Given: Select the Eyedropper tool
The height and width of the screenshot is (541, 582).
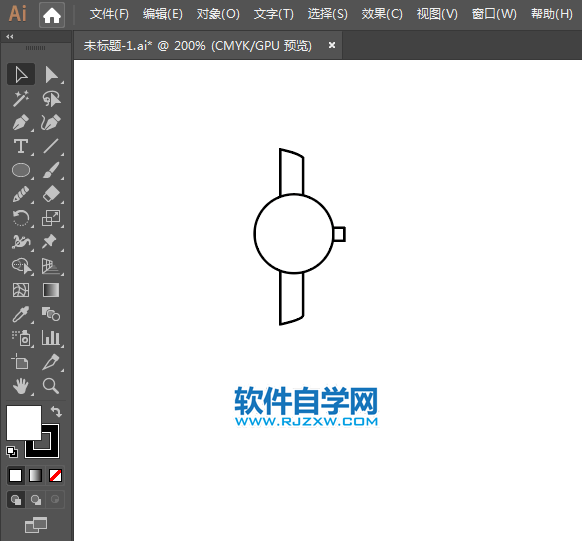Looking at the screenshot, I should pos(21,314).
